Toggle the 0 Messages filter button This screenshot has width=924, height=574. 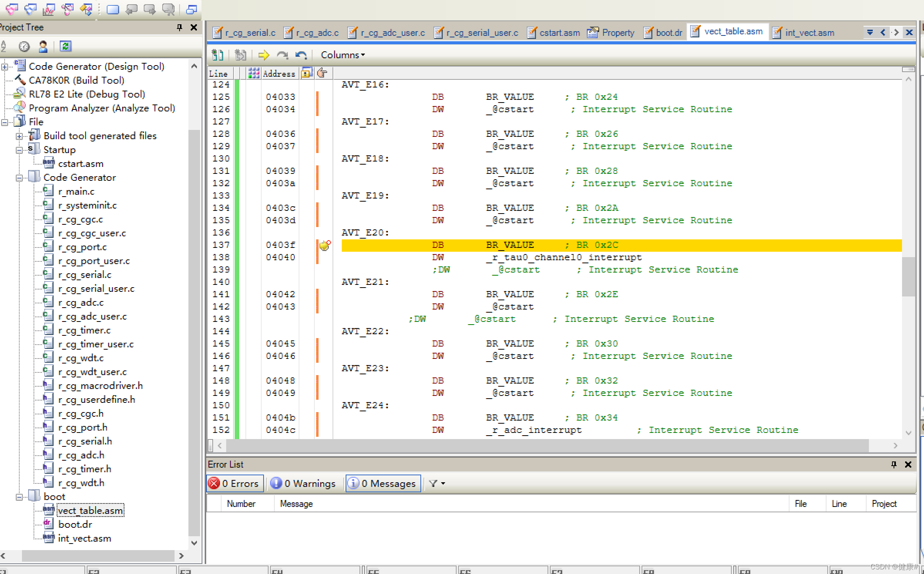click(x=383, y=483)
